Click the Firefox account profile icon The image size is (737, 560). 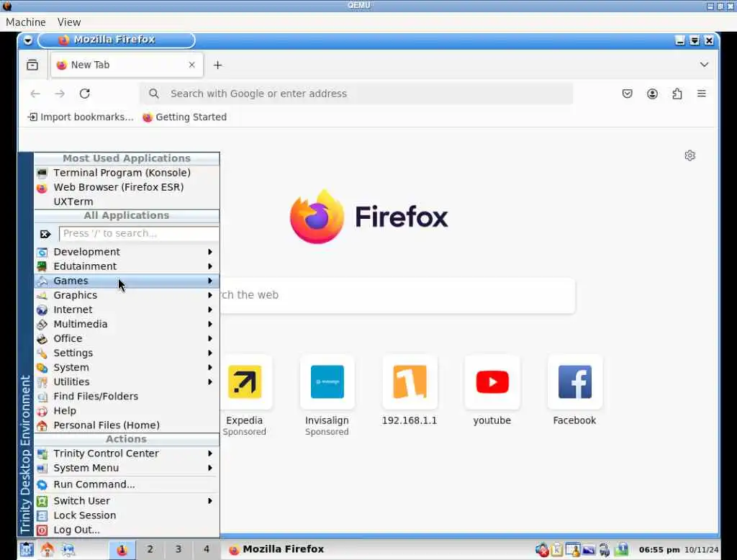click(x=652, y=94)
